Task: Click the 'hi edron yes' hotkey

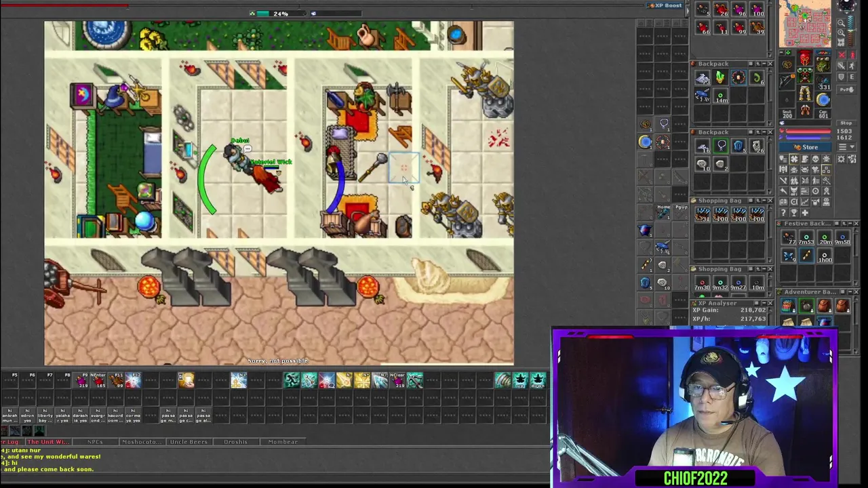Action: point(27,415)
